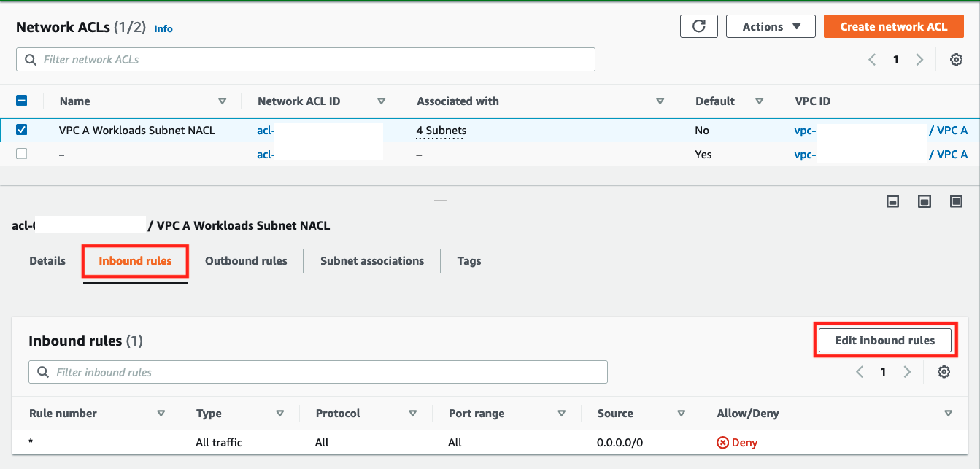Set details panel to half height
Image resolution: width=980 pixels, height=469 pixels.
click(x=925, y=202)
